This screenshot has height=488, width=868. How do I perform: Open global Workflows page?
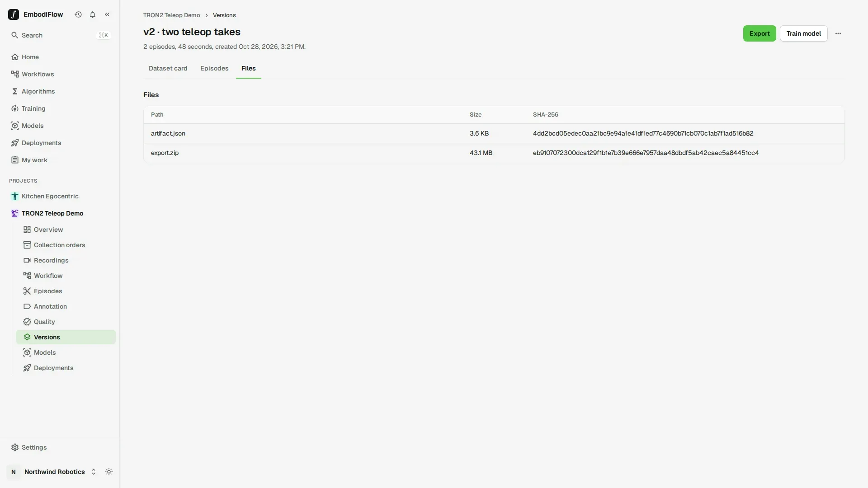pyautogui.click(x=60, y=74)
